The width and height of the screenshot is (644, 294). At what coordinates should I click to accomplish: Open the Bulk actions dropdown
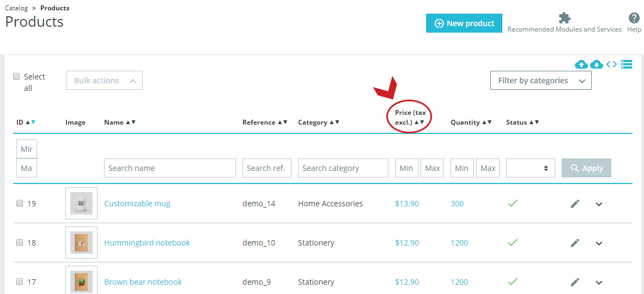pyautogui.click(x=104, y=81)
